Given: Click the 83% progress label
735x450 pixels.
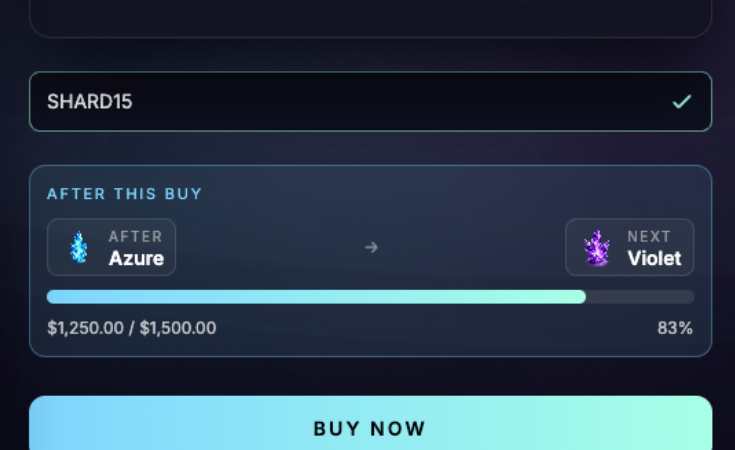Looking at the screenshot, I should tap(675, 328).
